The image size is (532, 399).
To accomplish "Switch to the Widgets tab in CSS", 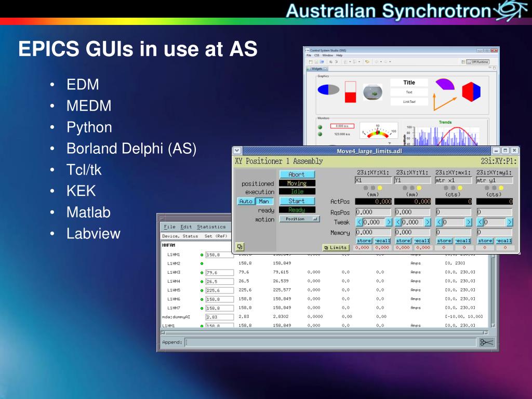I will [317, 69].
